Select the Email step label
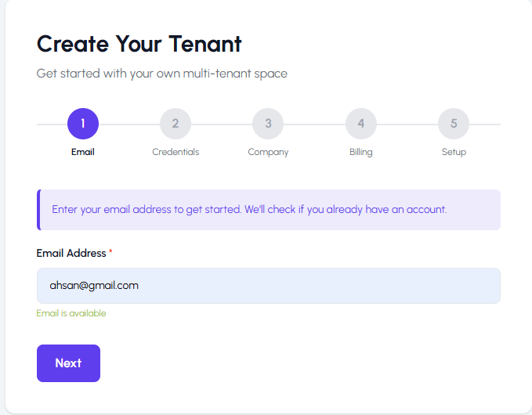This screenshot has height=415, width=532. 83,152
